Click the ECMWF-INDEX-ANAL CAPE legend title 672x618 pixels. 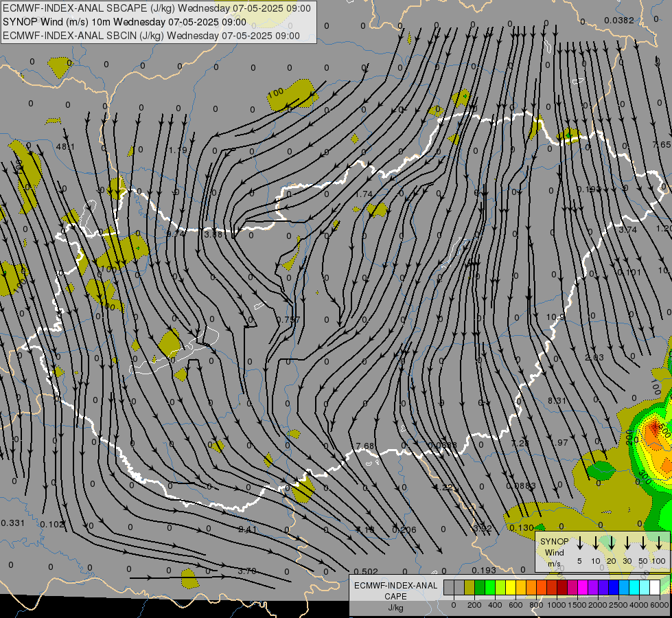(x=395, y=591)
